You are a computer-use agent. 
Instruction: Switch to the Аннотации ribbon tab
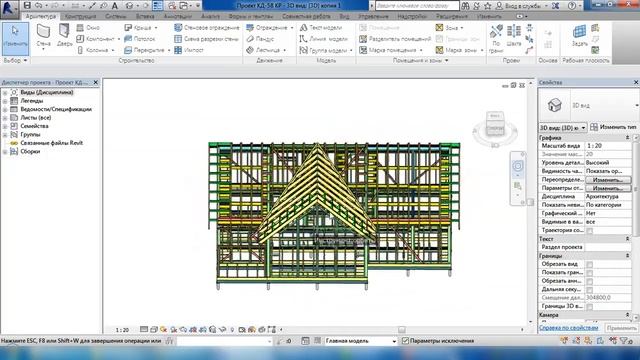[x=178, y=16]
